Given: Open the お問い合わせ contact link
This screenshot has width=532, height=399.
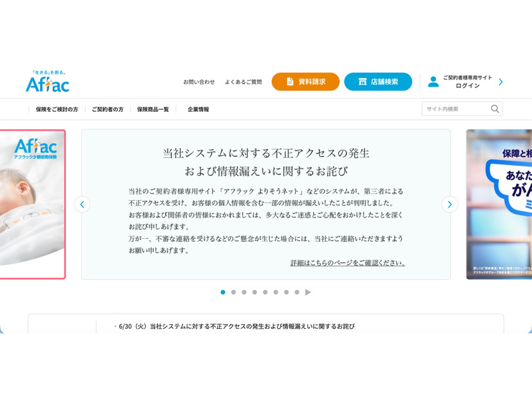Looking at the screenshot, I should (199, 82).
